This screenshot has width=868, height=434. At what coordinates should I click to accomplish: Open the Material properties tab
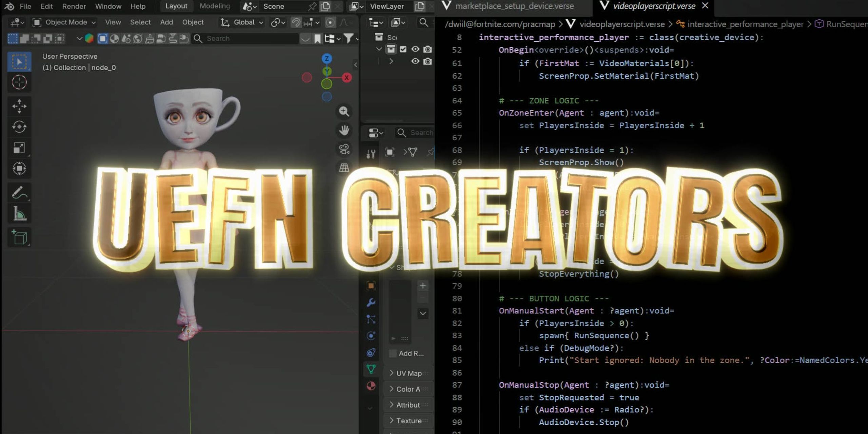pyautogui.click(x=371, y=386)
